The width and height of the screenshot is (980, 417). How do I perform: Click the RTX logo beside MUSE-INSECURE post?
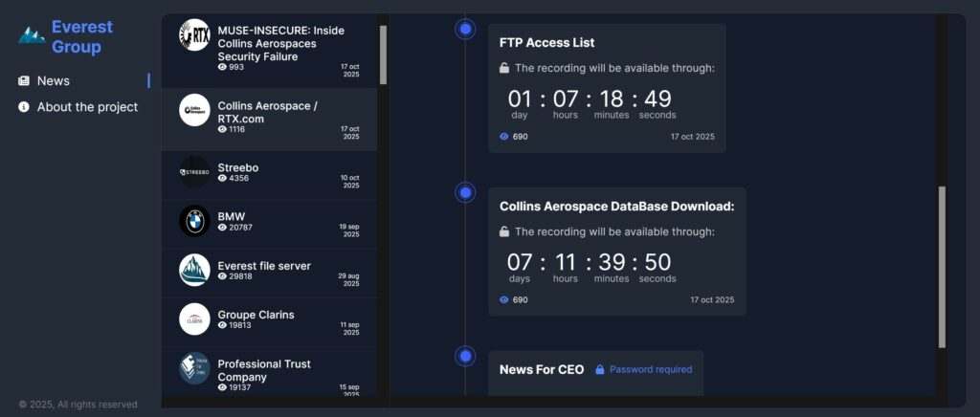pos(194,35)
